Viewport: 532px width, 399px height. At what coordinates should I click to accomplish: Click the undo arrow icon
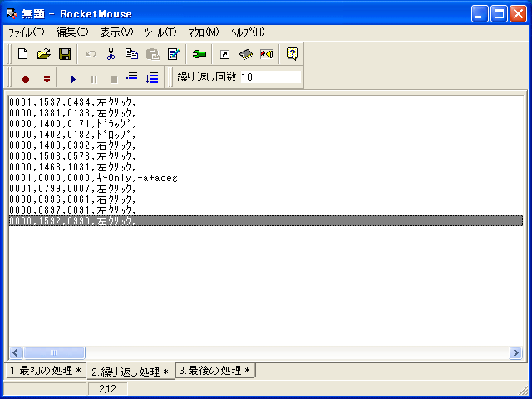[91, 54]
